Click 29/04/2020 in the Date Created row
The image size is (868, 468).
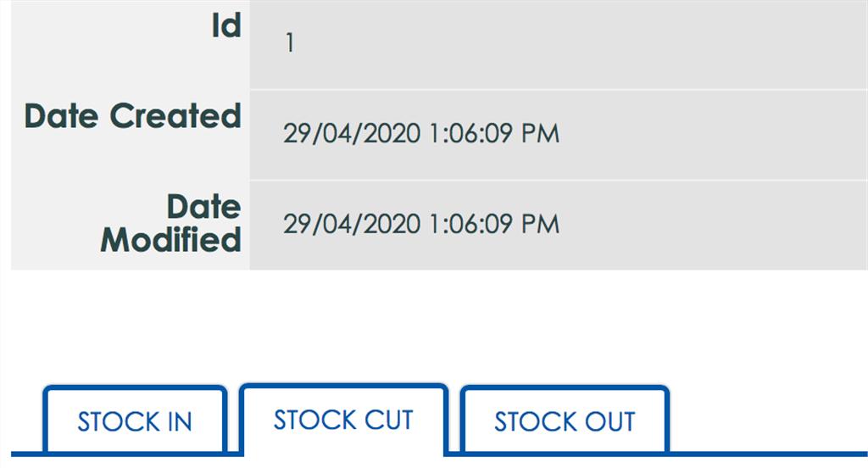pyautogui.click(x=352, y=134)
